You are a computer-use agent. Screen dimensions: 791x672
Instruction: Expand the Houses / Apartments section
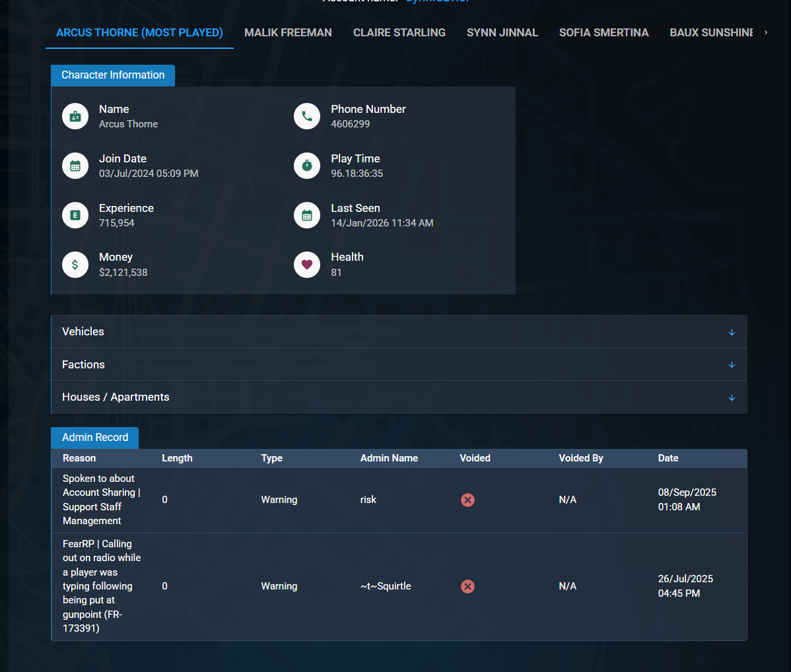399,397
